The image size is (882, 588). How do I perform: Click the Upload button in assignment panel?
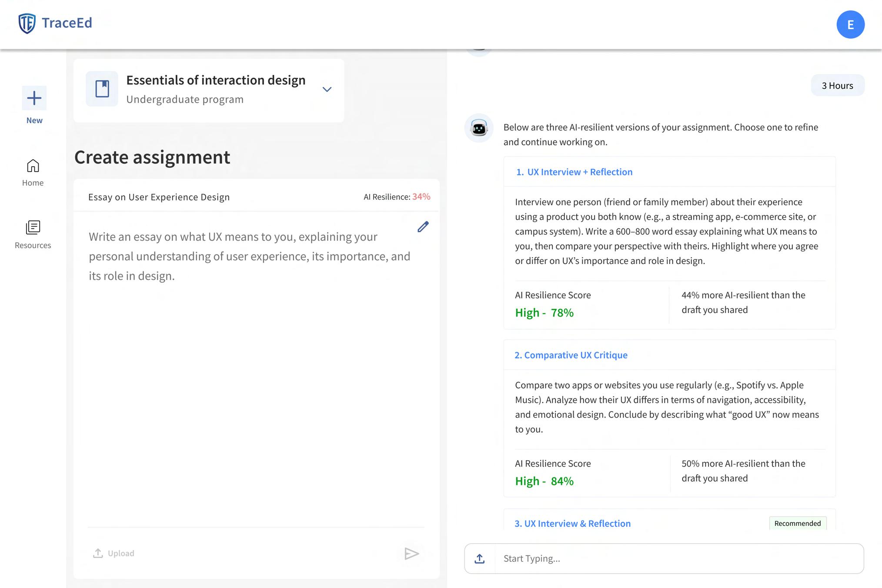pos(114,553)
